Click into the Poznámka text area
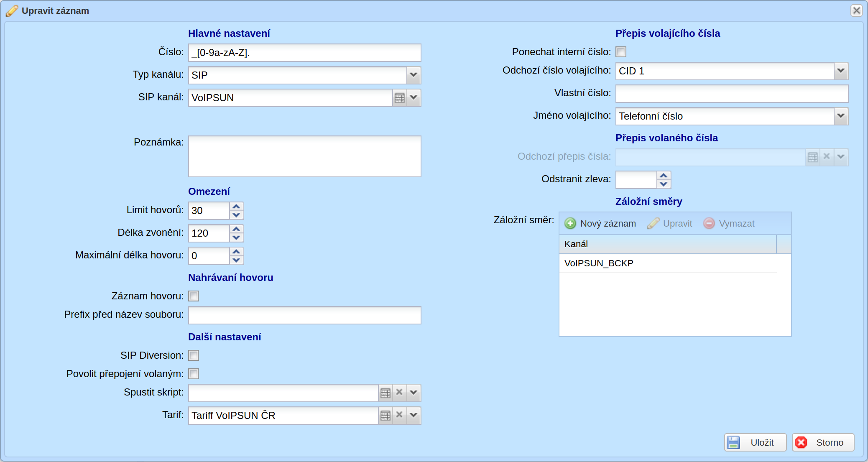 tap(304, 156)
